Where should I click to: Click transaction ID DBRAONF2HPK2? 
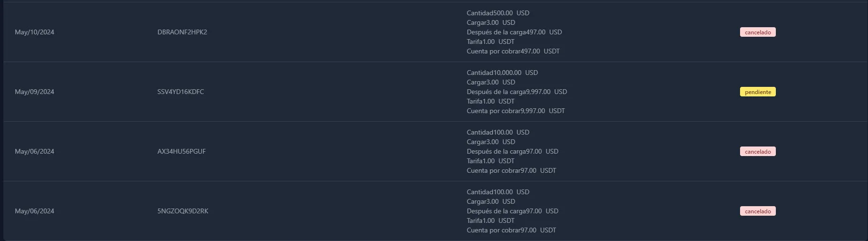[x=182, y=32]
